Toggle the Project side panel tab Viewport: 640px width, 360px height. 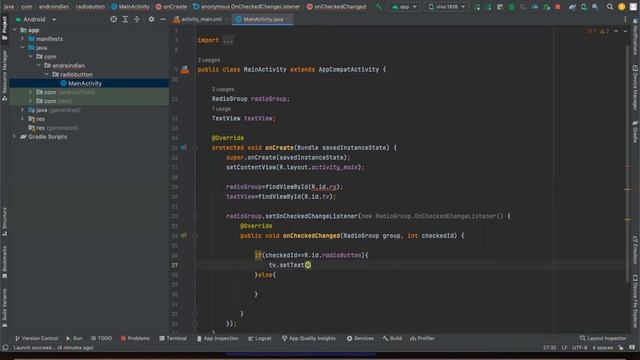(x=4, y=28)
